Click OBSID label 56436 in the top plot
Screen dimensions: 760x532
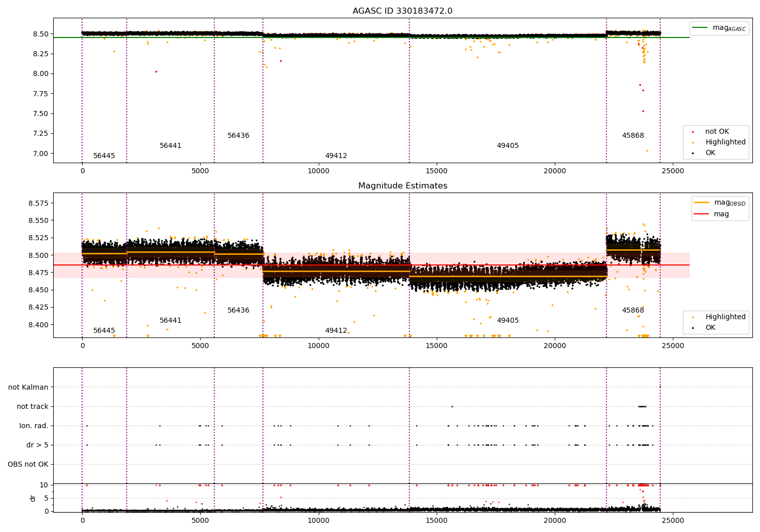click(x=238, y=136)
